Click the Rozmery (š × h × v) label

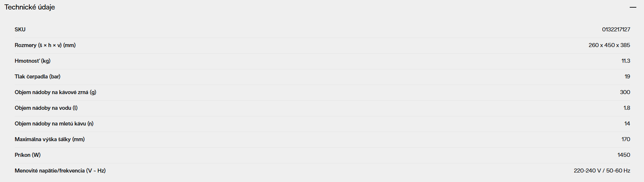(x=45, y=45)
